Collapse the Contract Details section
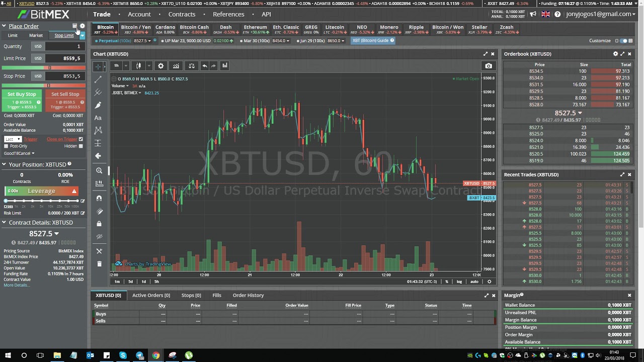Image resolution: width=644 pixels, height=362 pixels. coord(4,222)
